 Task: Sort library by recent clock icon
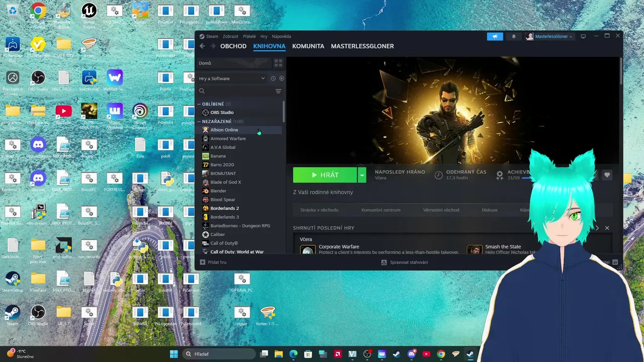tap(273, 78)
